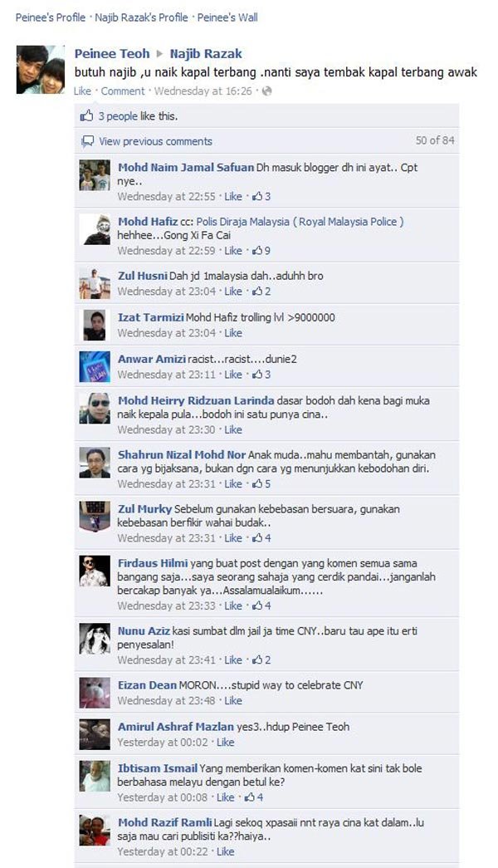This screenshot has width=498, height=868.
Task: Click the speech bubble icon by View previous comments
Action: (87, 142)
